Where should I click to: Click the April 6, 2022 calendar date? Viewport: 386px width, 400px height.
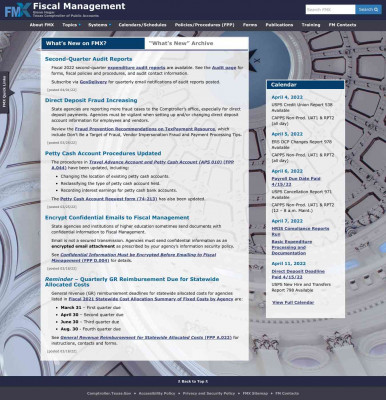coord(287,171)
